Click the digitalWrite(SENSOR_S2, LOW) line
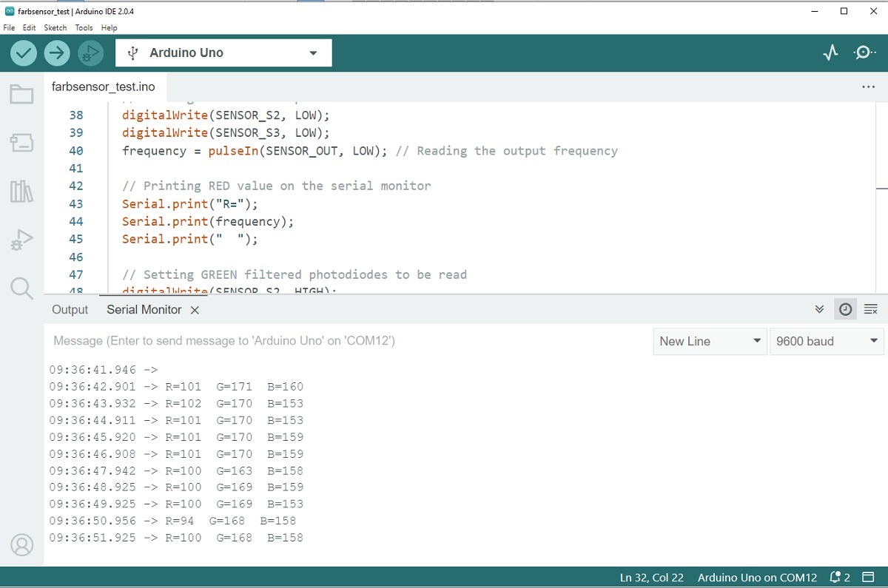The width and height of the screenshot is (888, 588). pos(226,115)
